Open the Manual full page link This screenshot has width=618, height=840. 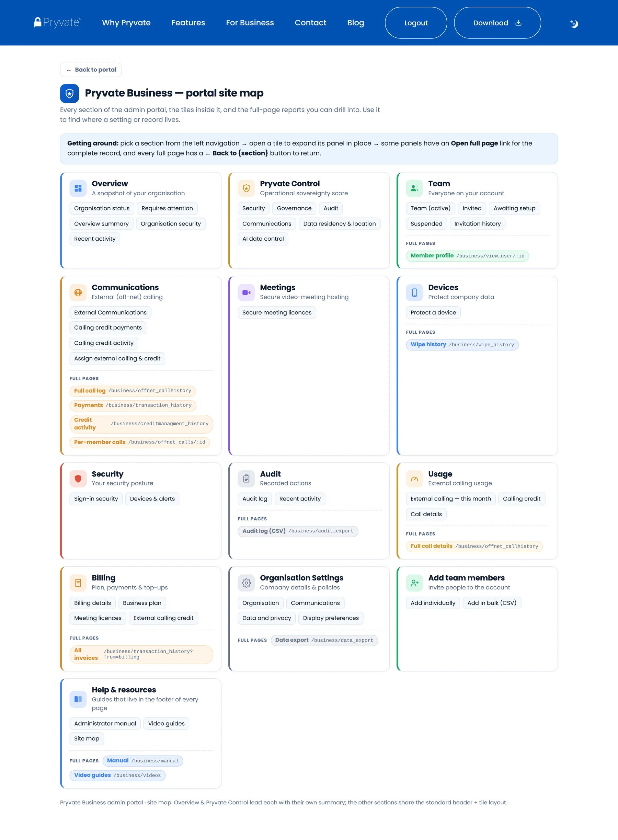pos(143,761)
